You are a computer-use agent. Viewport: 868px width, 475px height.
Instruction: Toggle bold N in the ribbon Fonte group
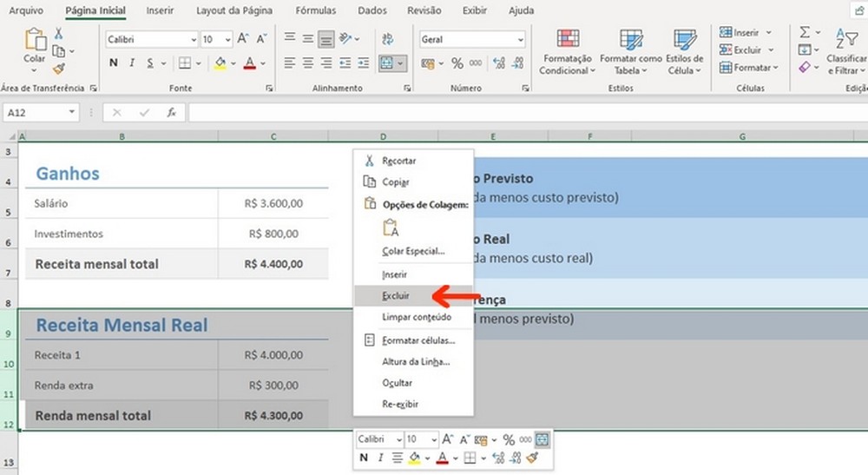114,63
